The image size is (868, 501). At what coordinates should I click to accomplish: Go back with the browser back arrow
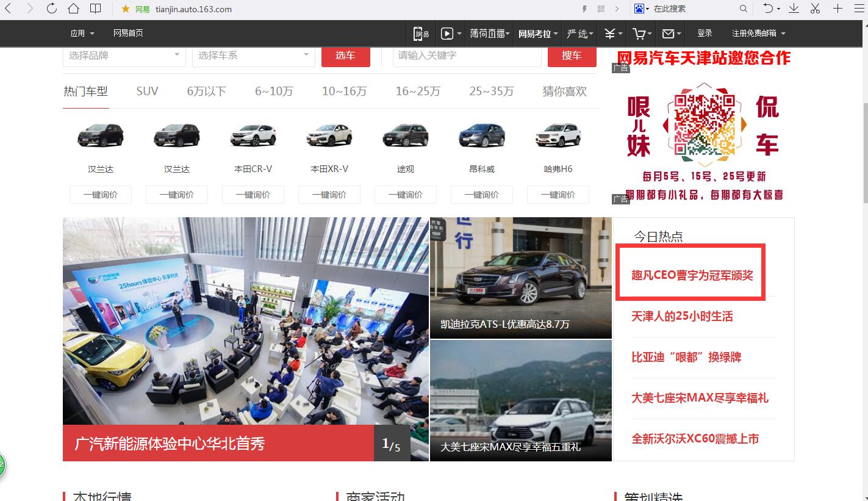point(9,9)
